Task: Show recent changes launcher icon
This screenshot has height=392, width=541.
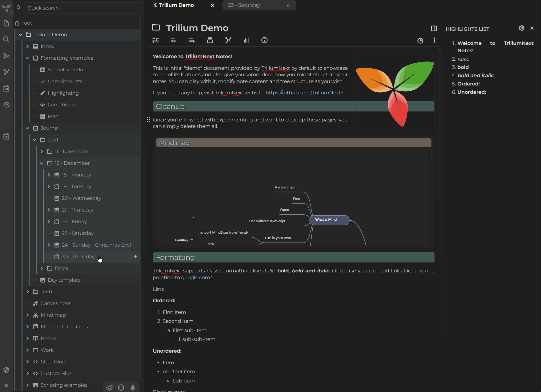Action: (6, 105)
